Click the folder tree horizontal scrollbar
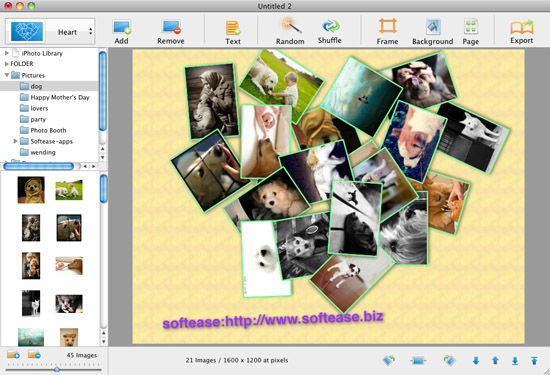550x375 pixels. click(39, 166)
